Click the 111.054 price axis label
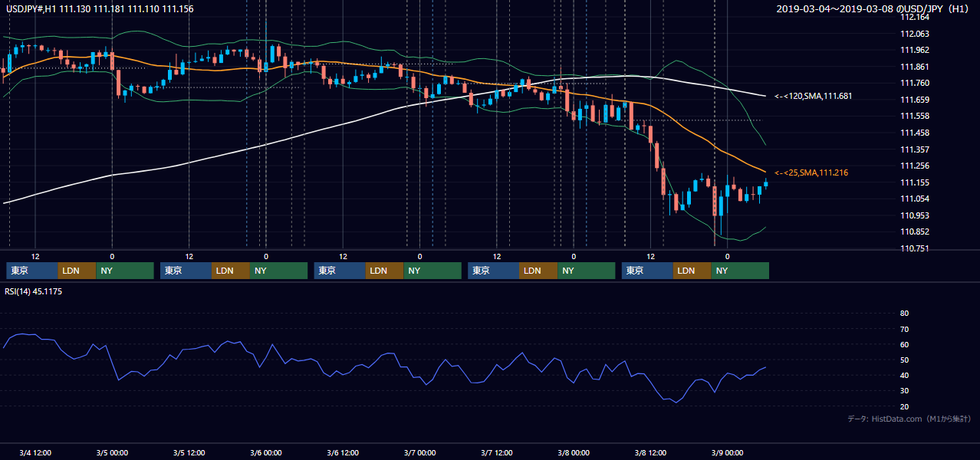Viewport: 980px width, 460px height. coord(914,199)
